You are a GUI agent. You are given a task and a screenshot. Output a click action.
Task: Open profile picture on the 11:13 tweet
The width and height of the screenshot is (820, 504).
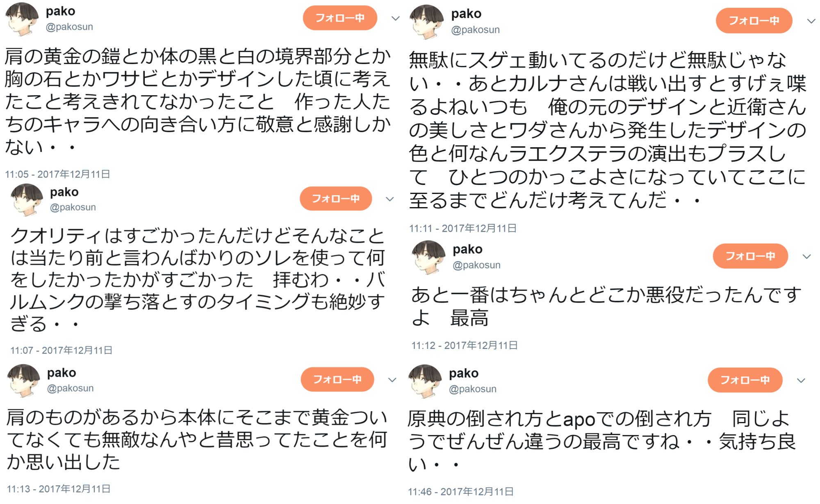(x=23, y=380)
